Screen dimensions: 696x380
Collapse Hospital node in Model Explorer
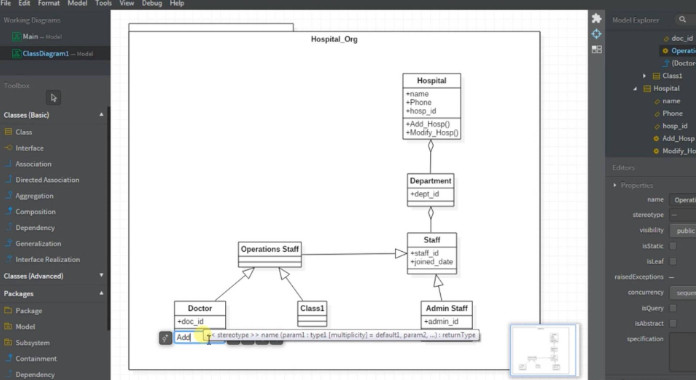(635, 88)
